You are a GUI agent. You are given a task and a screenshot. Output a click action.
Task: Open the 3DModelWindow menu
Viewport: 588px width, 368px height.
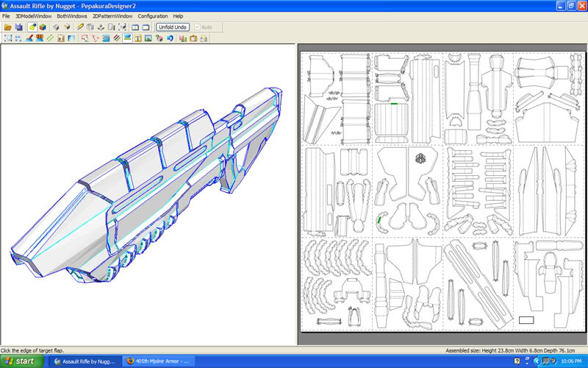(33, 15)
